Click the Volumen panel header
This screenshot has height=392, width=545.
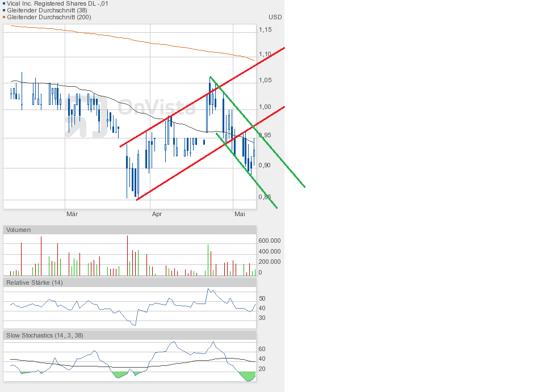tap(129, 230)
